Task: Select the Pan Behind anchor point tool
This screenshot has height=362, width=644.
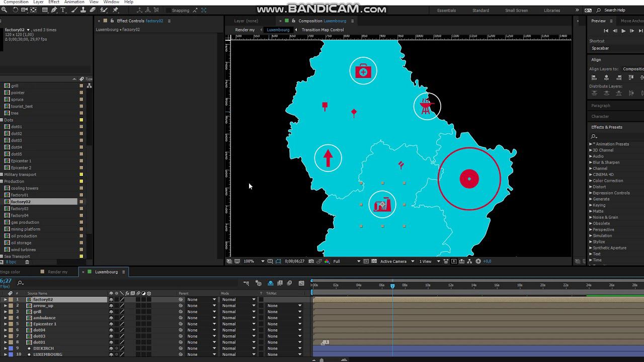Action: pos(34,10)
